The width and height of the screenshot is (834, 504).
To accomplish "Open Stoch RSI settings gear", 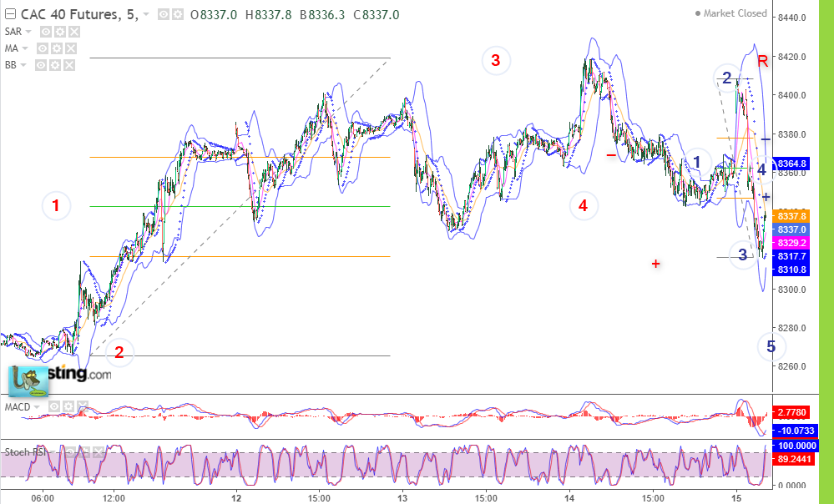I will (x=84, y=452).
